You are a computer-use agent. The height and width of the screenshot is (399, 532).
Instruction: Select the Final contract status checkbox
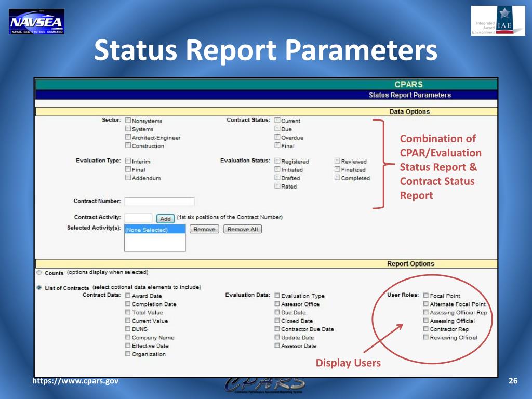pyautogui.click(x=277, y=145)
